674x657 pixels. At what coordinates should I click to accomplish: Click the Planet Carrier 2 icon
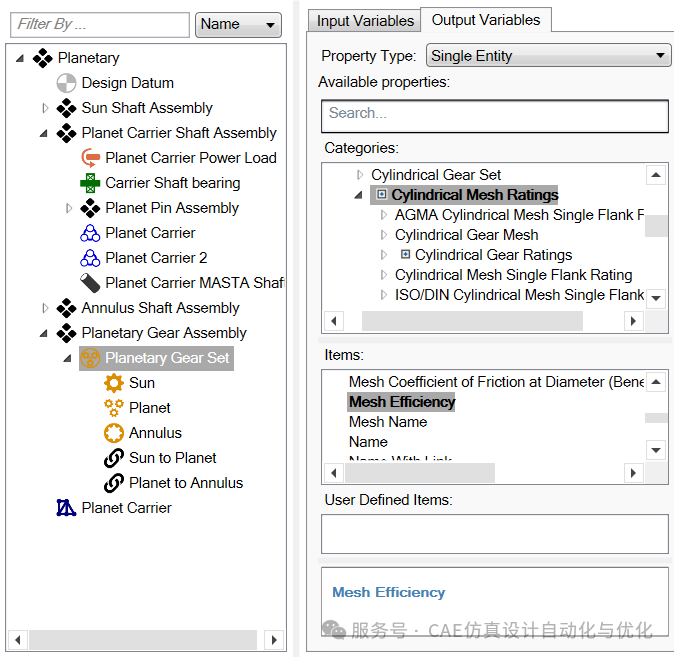(x=90, y=258)
